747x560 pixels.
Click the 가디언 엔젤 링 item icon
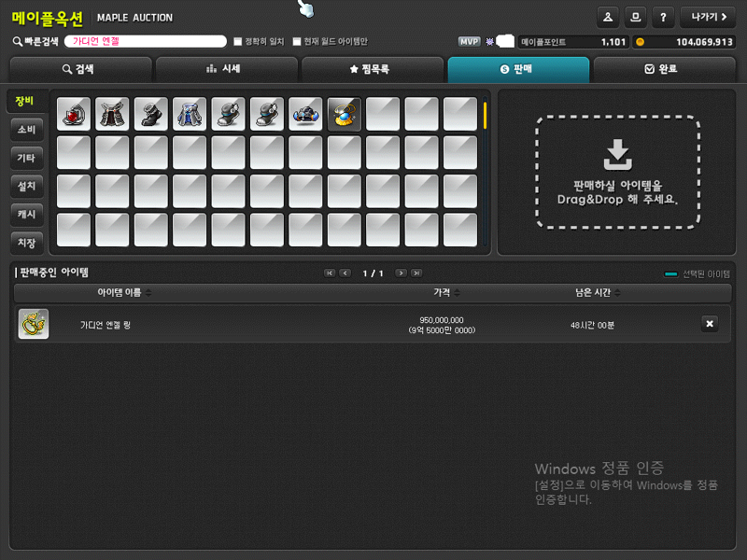coord(34,324)
